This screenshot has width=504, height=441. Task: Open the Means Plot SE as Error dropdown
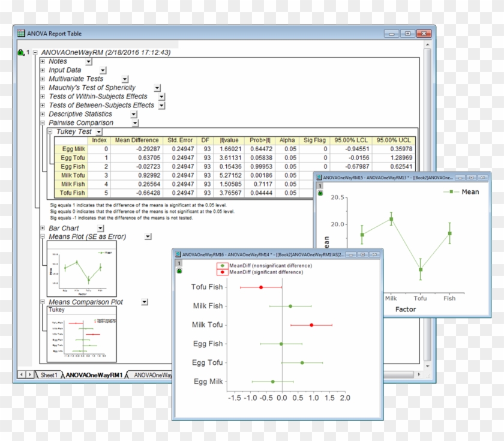[x=148, y=236]
